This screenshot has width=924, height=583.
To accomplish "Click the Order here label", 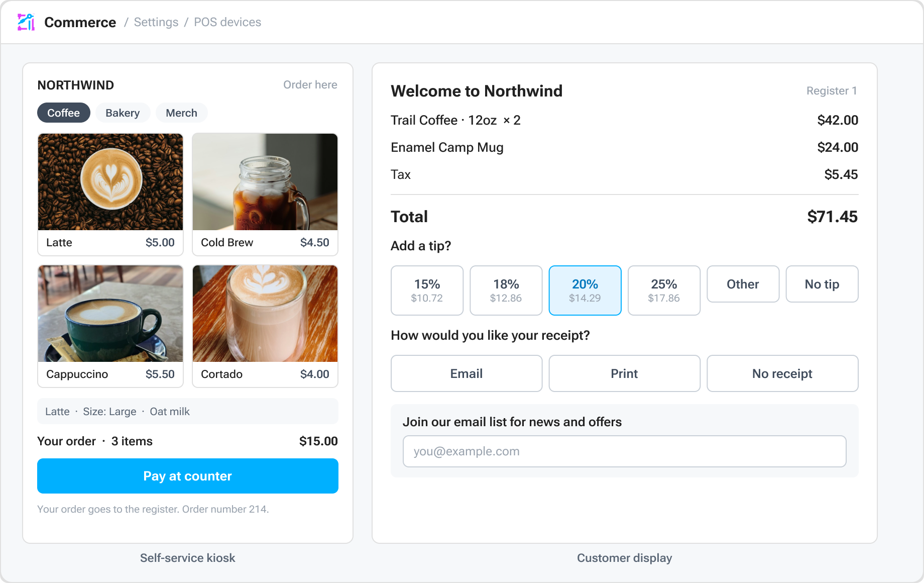I will tap(310, 84).
